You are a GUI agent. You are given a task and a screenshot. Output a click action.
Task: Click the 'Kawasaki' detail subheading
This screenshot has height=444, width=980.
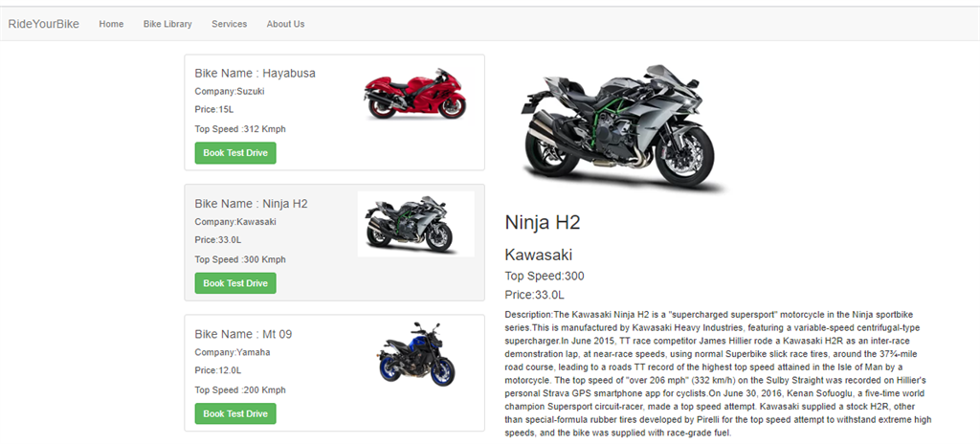[538, 255]
